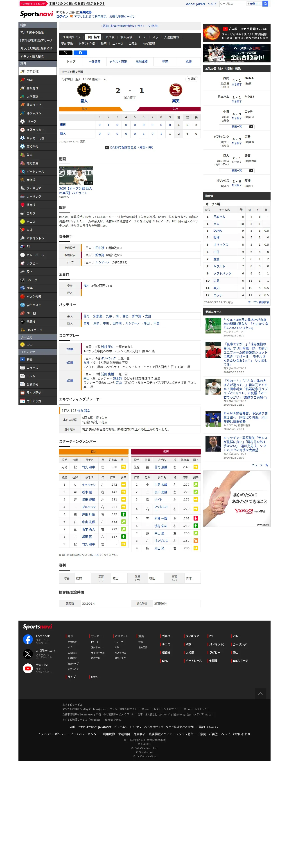Image resolution: width=289 pixels, height=868 pixels.
Task: Select the 出場成績 tab
Action: point(142,62)
